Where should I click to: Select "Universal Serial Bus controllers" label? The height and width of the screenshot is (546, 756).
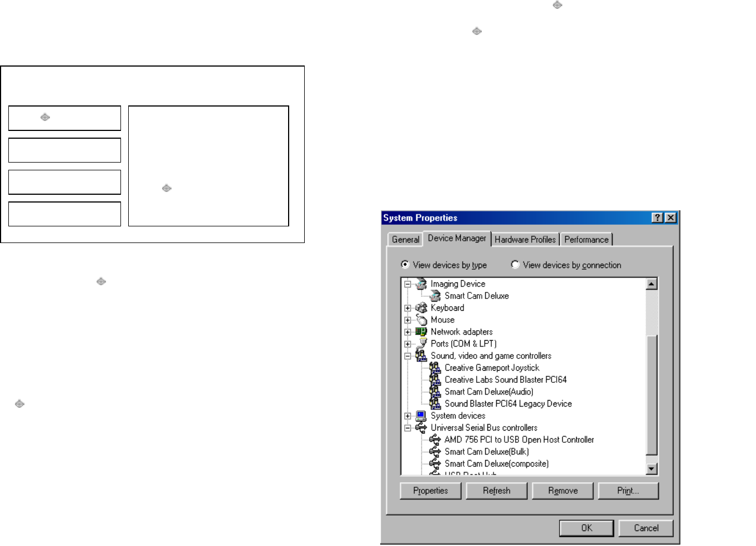(484, 428)
